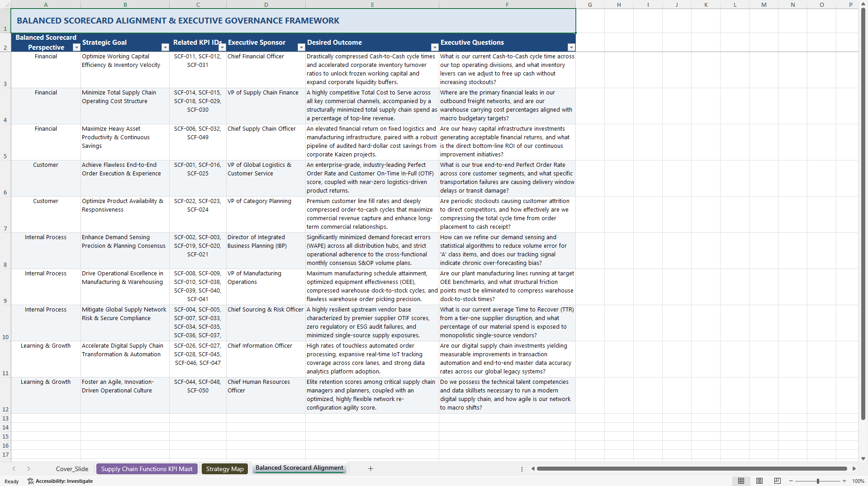Image resolution: width=868 pixels, height=486 pixels.
Task: Select the 'Chief Supply Chain Officer' cell
Action: tap(266, 142)
